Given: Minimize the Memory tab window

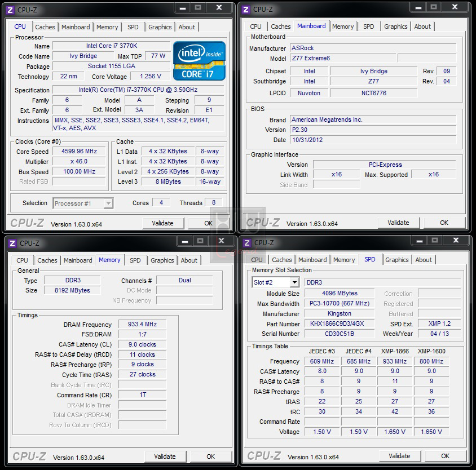Looking at the screenshot, I should point(185,241).
